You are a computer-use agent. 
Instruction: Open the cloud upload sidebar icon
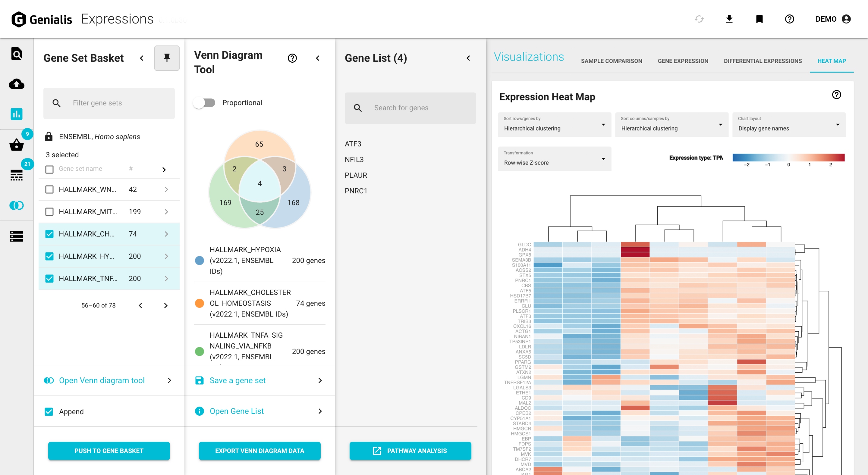(x=16, y=84)
